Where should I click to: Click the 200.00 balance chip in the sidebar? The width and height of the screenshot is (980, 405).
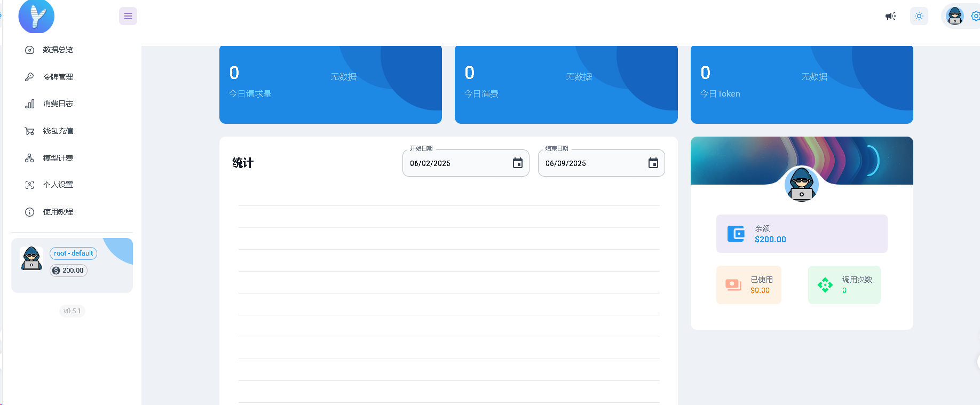point(68,271)
